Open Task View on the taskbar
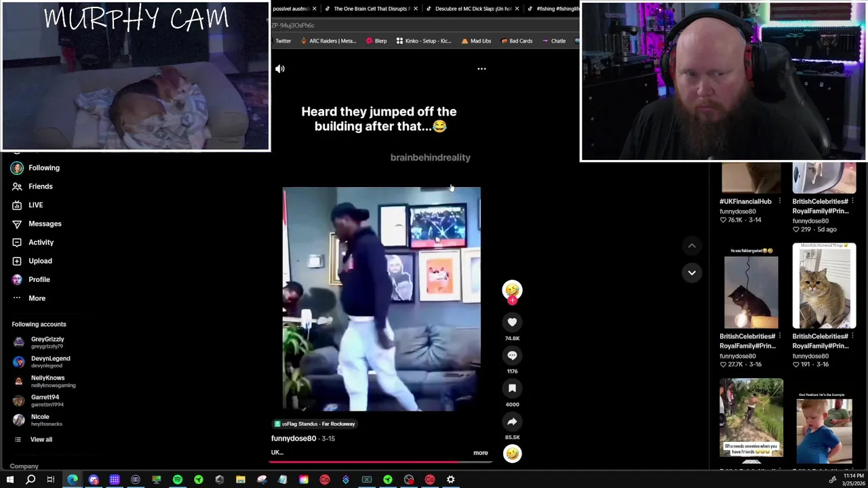Viewport: 868px width, 488px height. pyautogui.click(x=51, y=480)
